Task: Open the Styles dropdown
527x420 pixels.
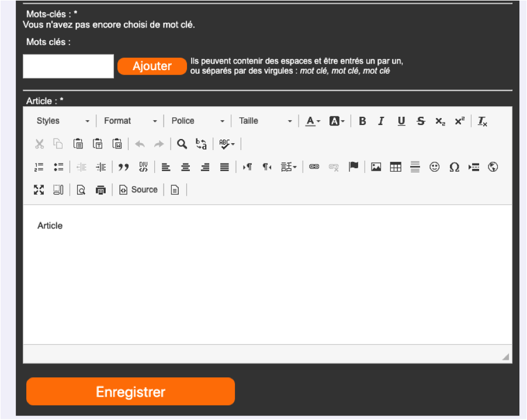Action: pos(63,121)
